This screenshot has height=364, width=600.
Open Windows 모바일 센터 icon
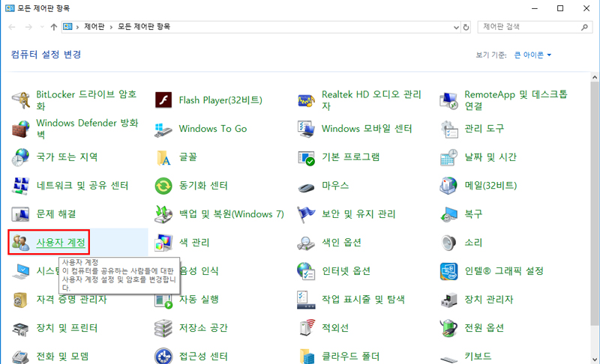306,129
